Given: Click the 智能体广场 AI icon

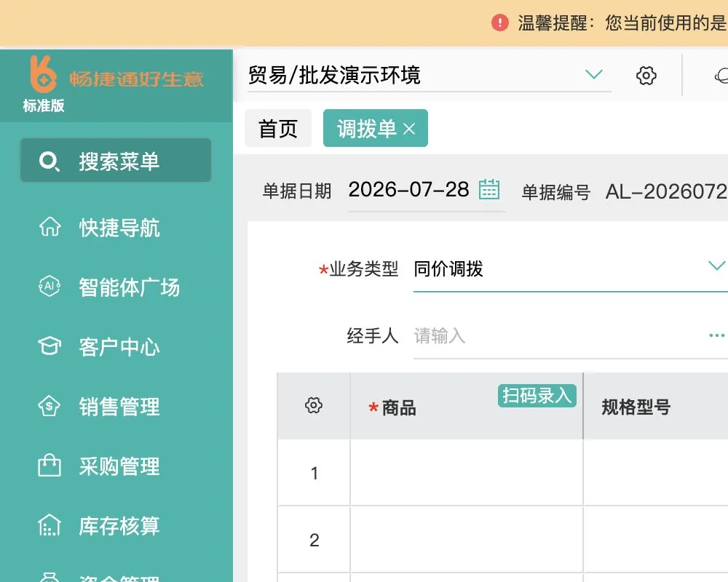Looking at the screenshot, I should 50,287.
